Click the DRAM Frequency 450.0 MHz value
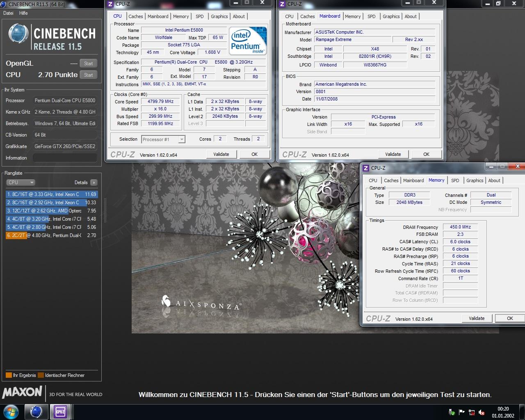Screen dimensions: 525x420 pyautogui.click(x=460, y=227)
